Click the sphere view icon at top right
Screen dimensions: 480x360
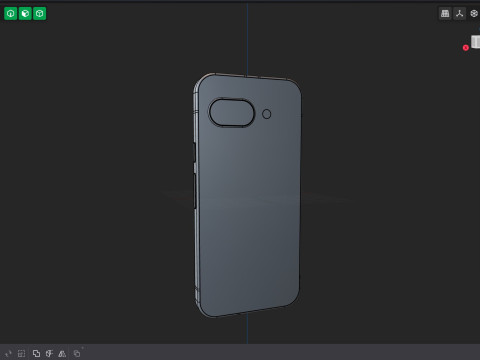click(474, 14)
